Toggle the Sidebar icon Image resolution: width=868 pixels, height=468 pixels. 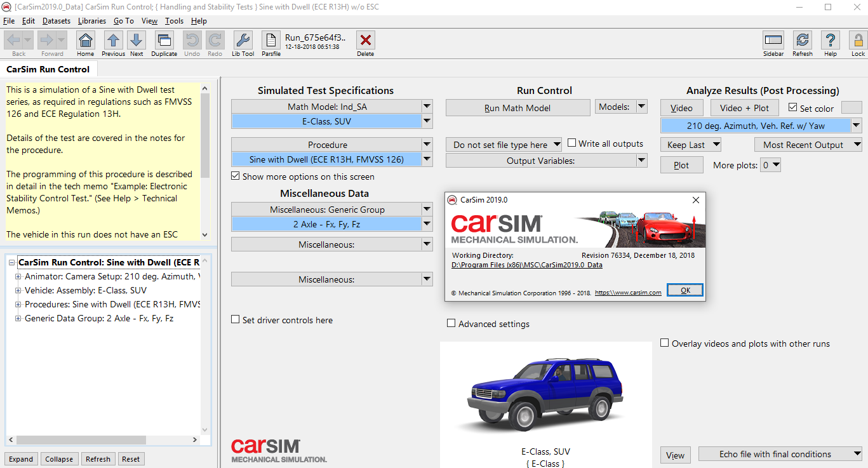click(773, 41)
